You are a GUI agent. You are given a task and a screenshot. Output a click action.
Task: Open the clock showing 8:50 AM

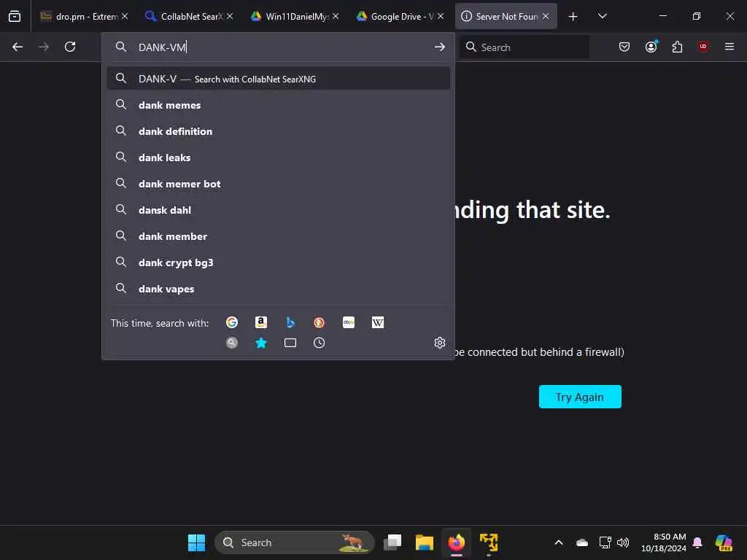tap(664, 542)
